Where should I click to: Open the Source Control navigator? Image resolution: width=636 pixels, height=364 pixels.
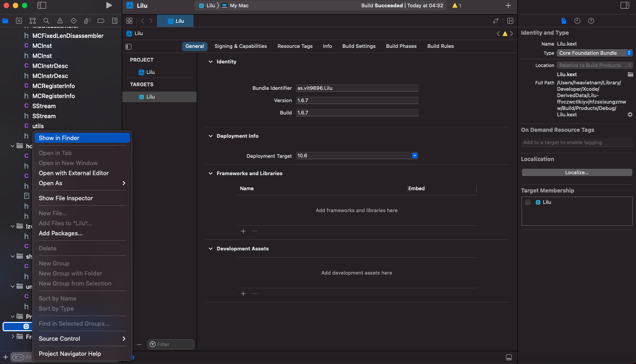point(19,21)
